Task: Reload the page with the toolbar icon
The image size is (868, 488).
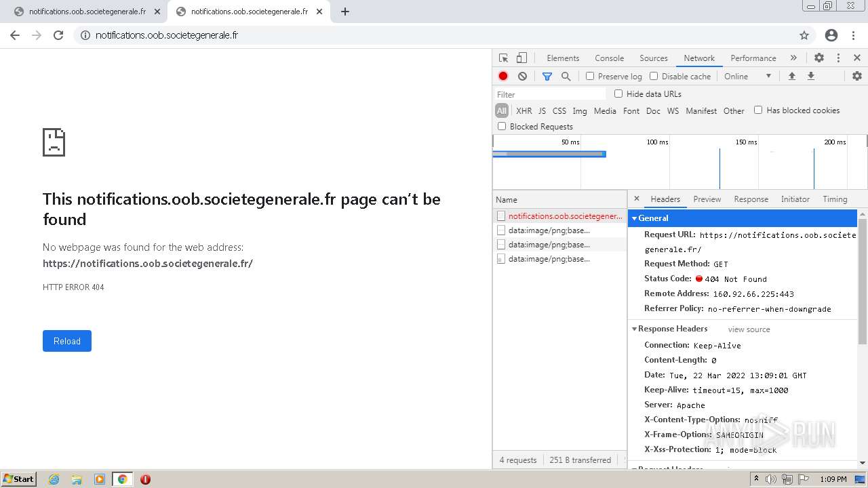Action: coord(58,35)
